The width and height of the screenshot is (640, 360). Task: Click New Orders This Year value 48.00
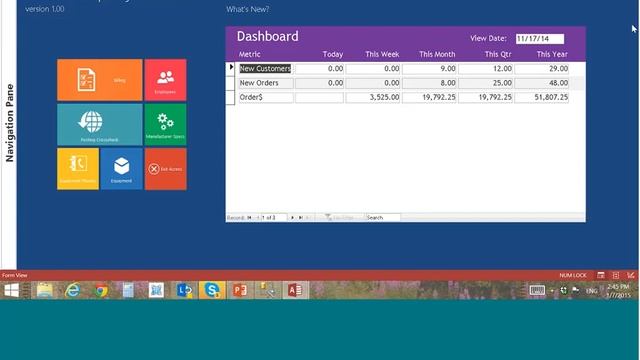pyautogui.click(x=542, y=83)
